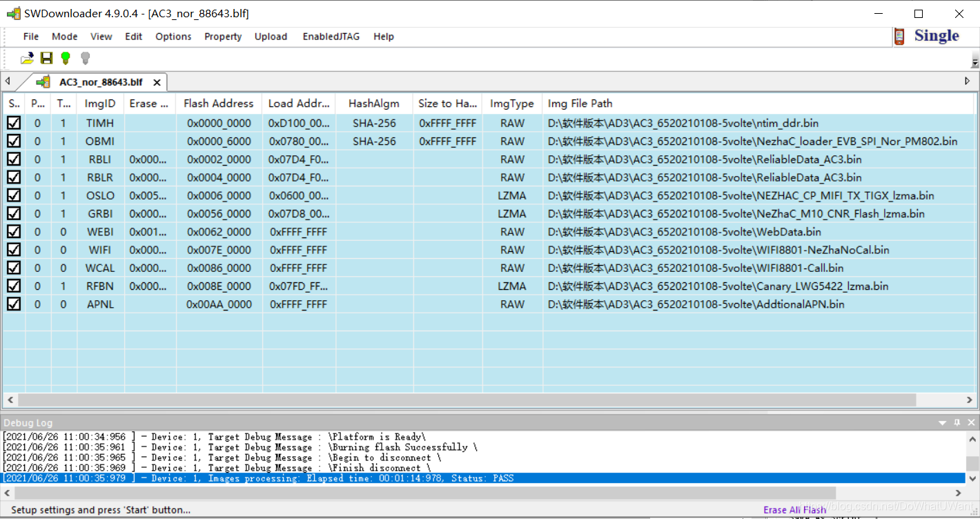Viewport: 980px width, 519px height.
Task: Pin the Debug Log panel
Action: click(957, 422)
